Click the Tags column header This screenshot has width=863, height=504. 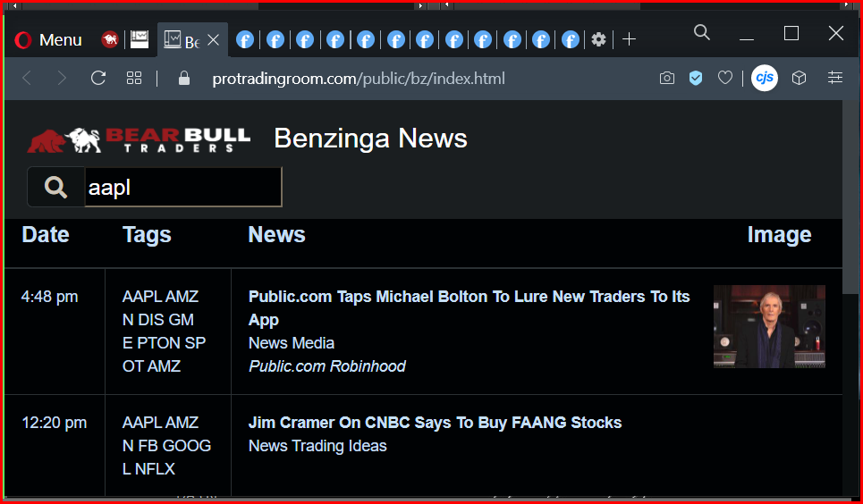pos(147,235)
